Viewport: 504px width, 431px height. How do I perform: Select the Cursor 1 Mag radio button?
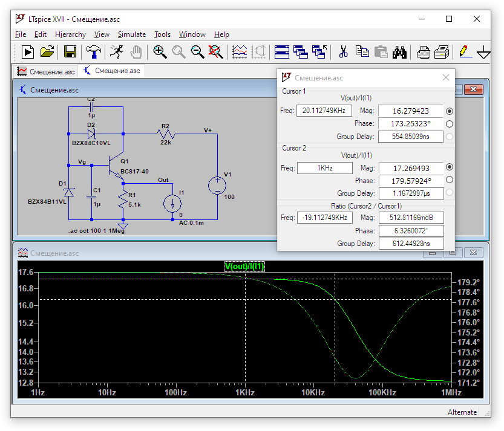tap(449, 111)
